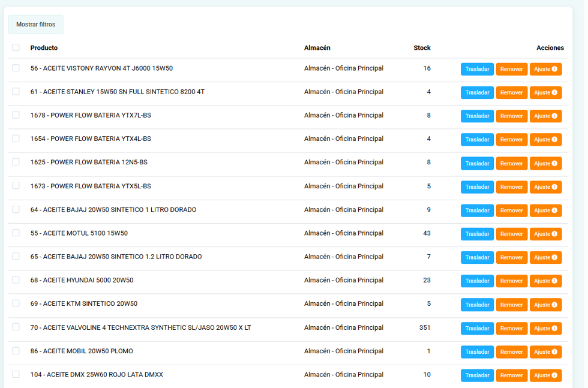588x388 pixels.
Task: Click Trasladar for ACEITE VISTONY RAYVON
Action: point(477,69)
